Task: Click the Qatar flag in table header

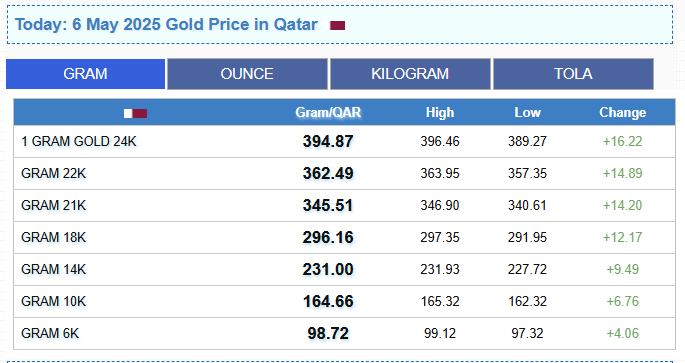Action: [135, 114]
